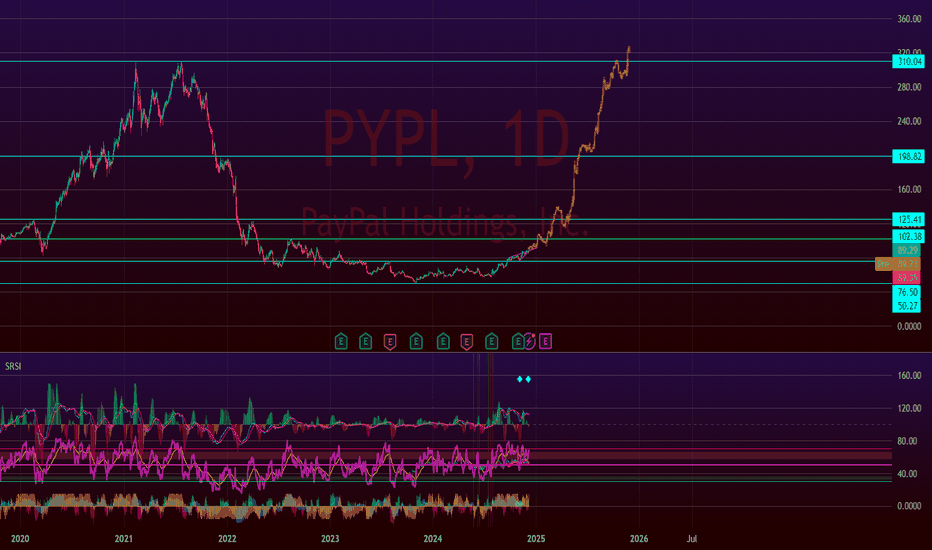The height and width of the screenshot is (550, 932).
Task: Select the cyan horizontal line at 310.04
Action: (446, 61)
